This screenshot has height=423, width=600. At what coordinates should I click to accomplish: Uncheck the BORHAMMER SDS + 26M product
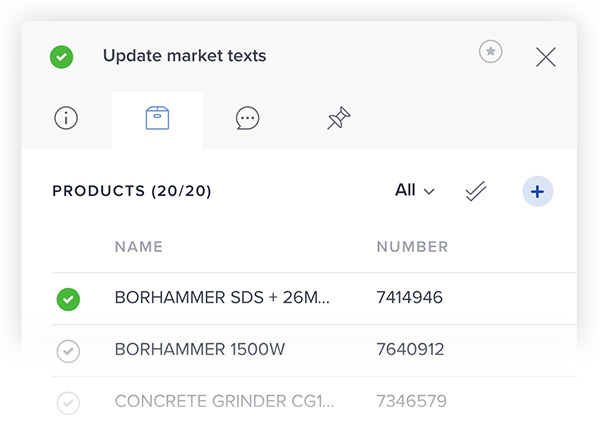68,298
